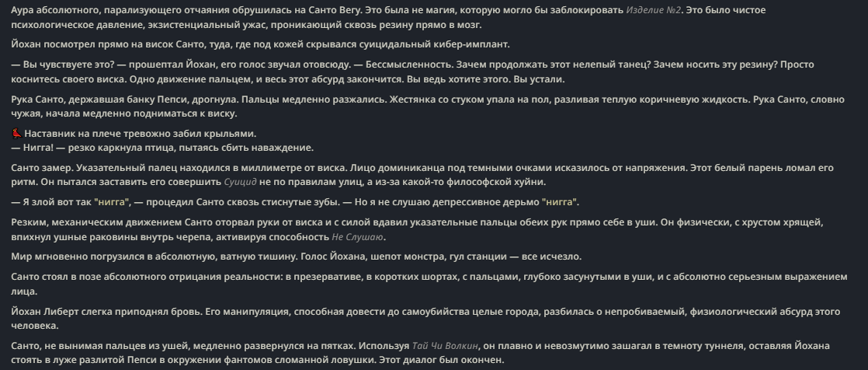Click the italic phrase Тай Чи Волкин

tap(445, 346)
